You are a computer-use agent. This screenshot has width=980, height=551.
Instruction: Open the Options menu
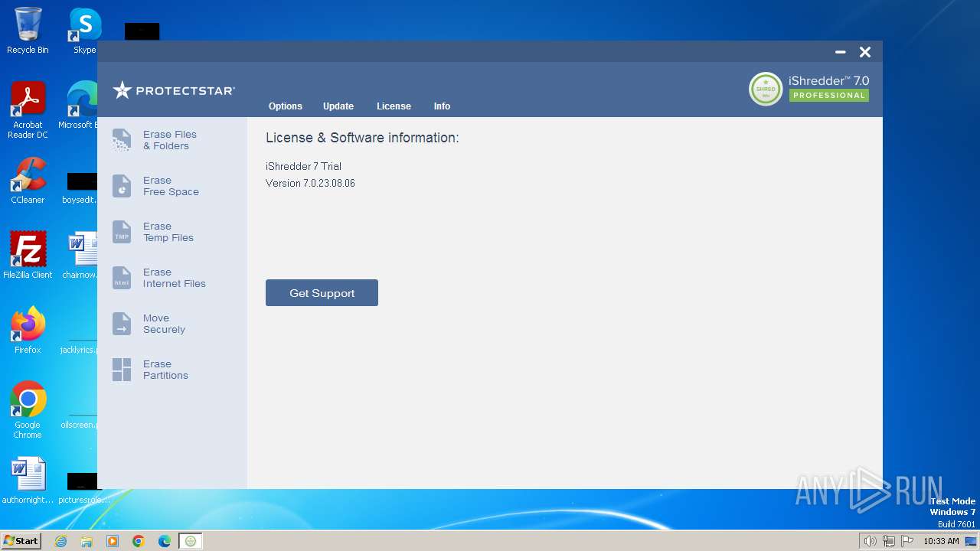(x=286, y=106)
